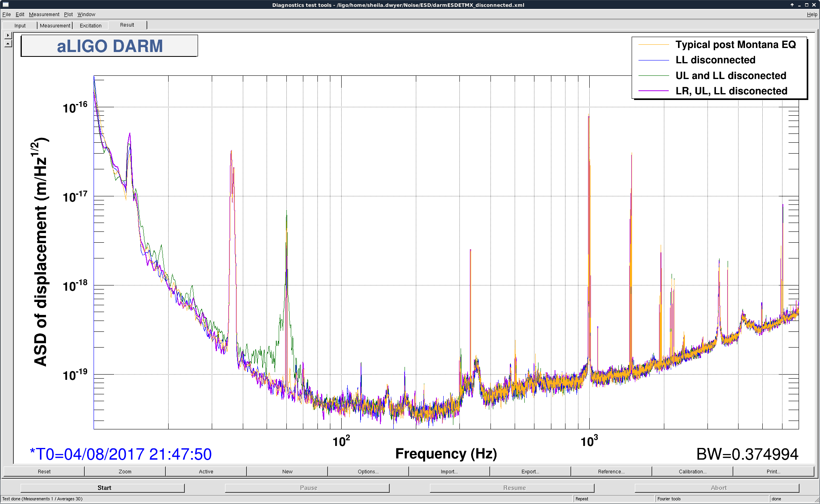Screen dimensions: 820x504
Task: Open the Help menu
Action: [812, 15]
